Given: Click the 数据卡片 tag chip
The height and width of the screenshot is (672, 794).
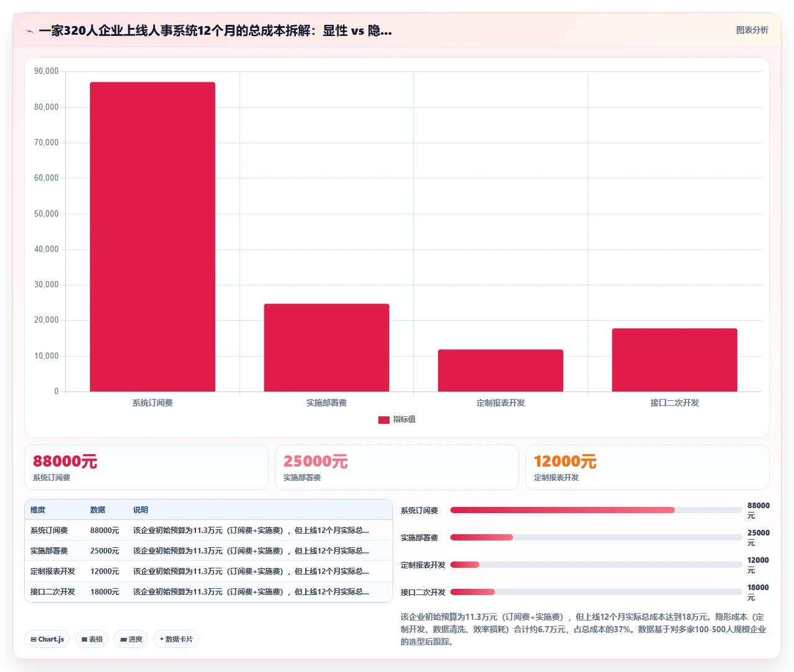Looking at the screenshot, I should pyautogui.click(x=176, y=639).
